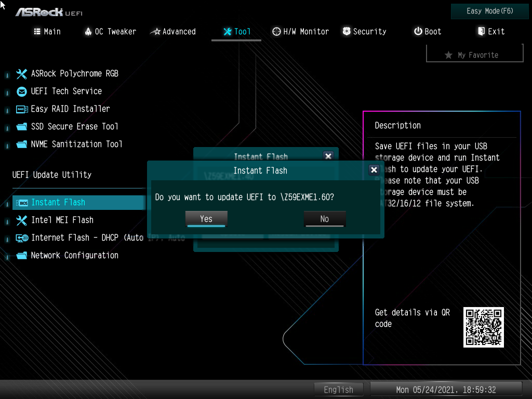The image size is (532, 399).
Task: Click the H/W Monitor gauge icon
Action: point(276,32)
